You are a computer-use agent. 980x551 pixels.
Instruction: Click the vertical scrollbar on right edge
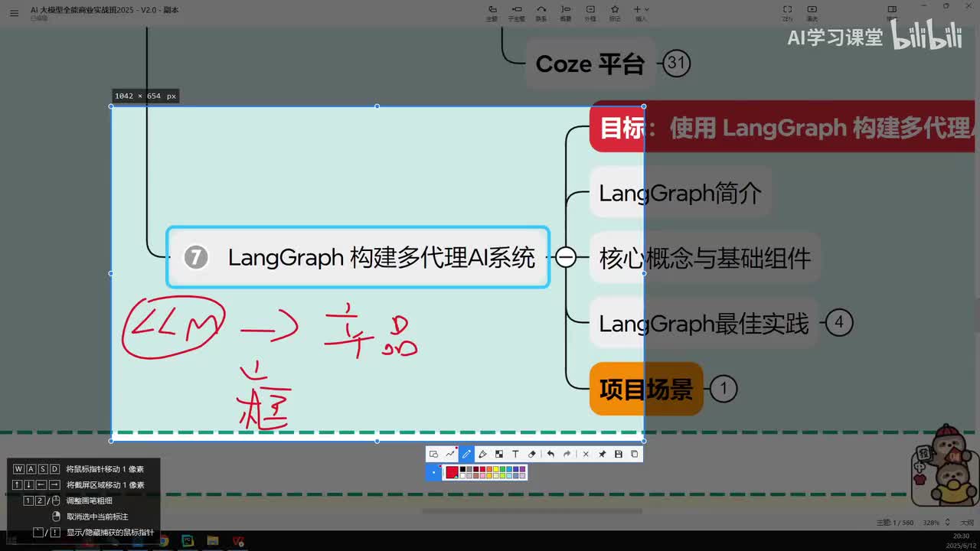click(976, 314)
